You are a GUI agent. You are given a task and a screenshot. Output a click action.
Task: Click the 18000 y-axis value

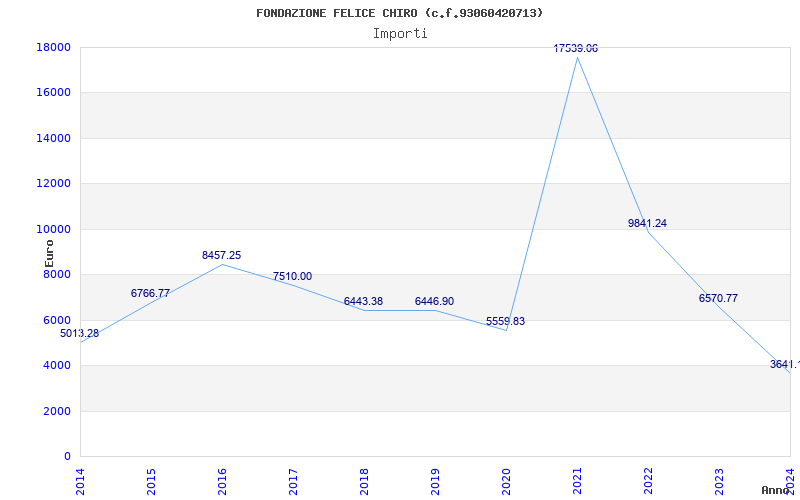(x=53, y=47)
